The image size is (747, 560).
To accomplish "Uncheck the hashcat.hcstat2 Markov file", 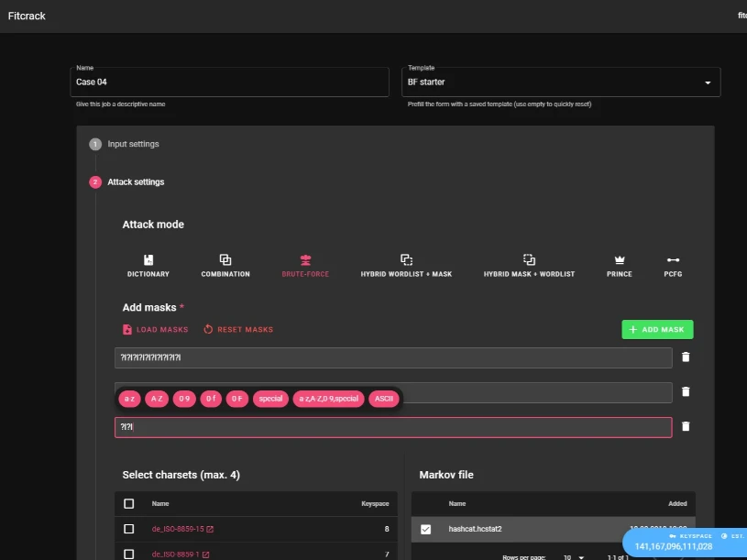I will click(x=425, y=529).
